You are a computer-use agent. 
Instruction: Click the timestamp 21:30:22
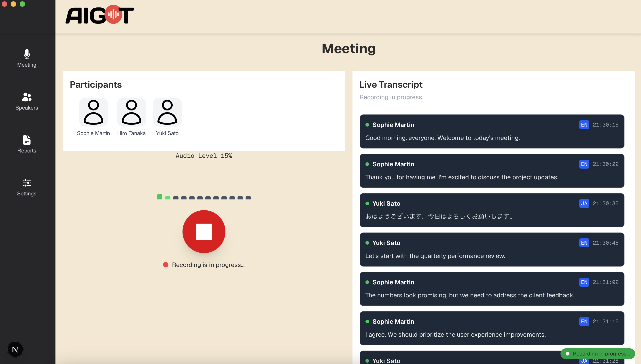pos(605,164)
